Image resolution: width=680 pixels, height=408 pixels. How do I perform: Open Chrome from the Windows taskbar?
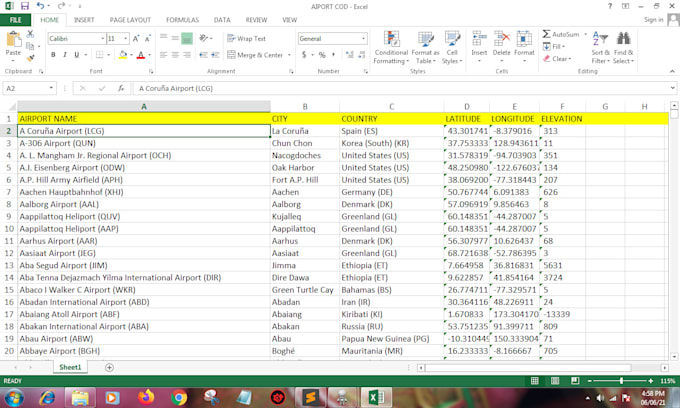[179, 397]
